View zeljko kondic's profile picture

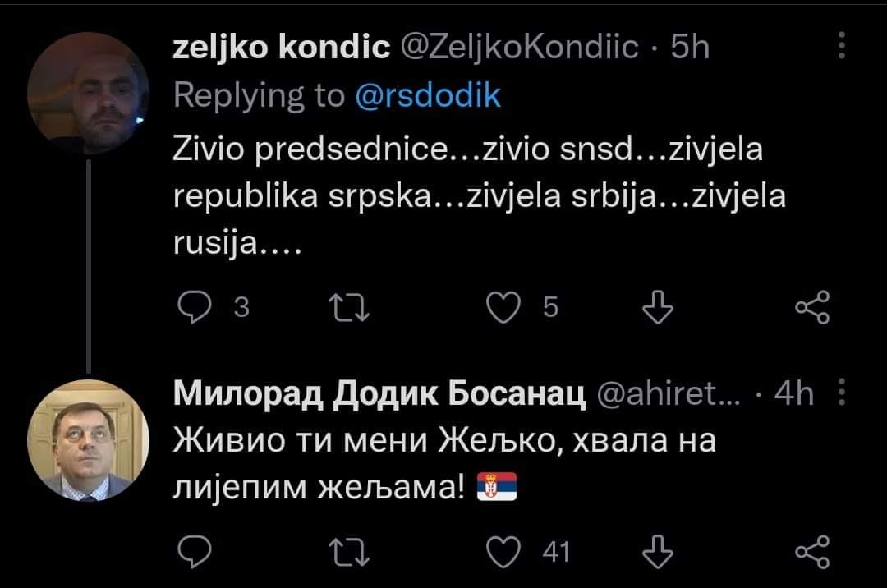(87, 94)
